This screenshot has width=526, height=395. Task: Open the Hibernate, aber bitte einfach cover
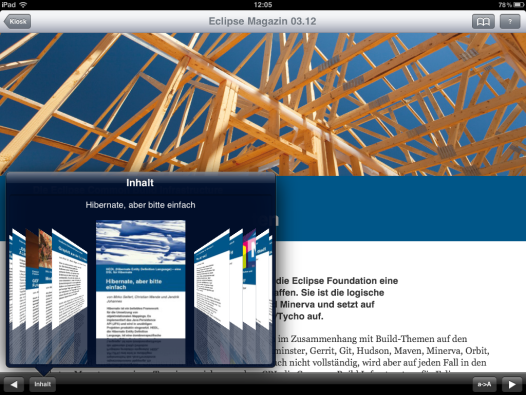[141, 291]
